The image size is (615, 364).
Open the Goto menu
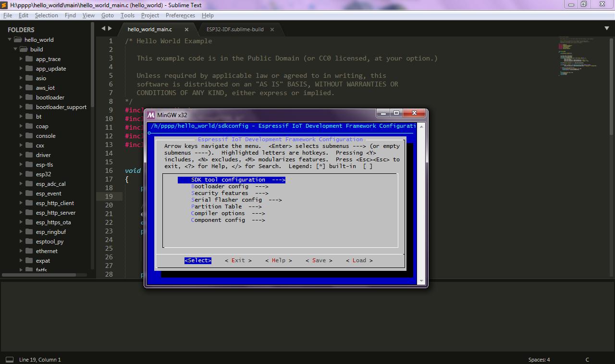tap(107, 15)
